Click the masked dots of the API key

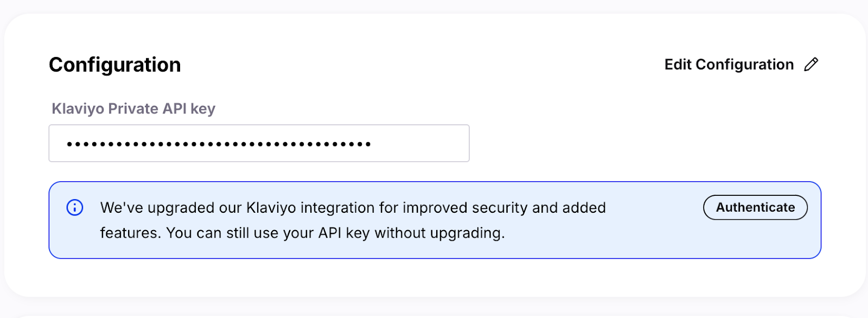pyautogui.click(x=219, y=144)
